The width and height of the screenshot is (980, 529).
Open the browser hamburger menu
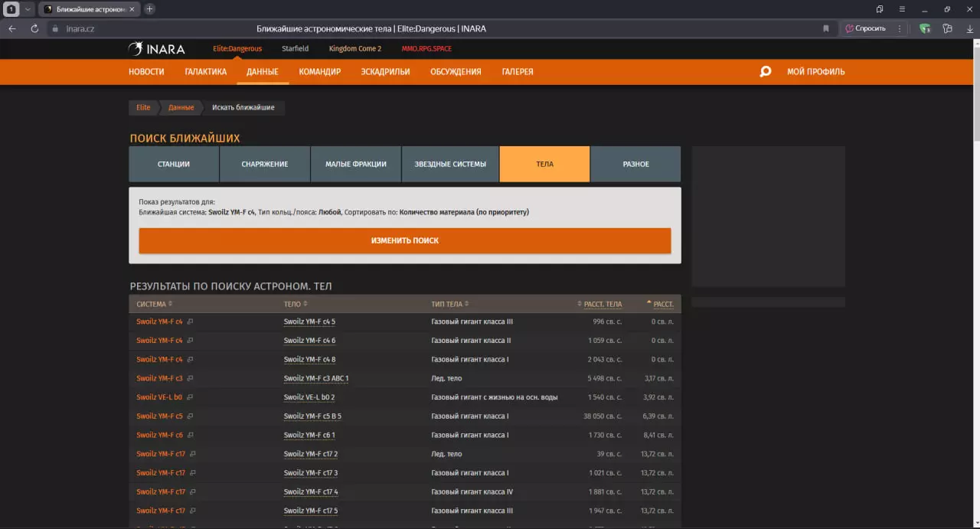pos(903,9)
